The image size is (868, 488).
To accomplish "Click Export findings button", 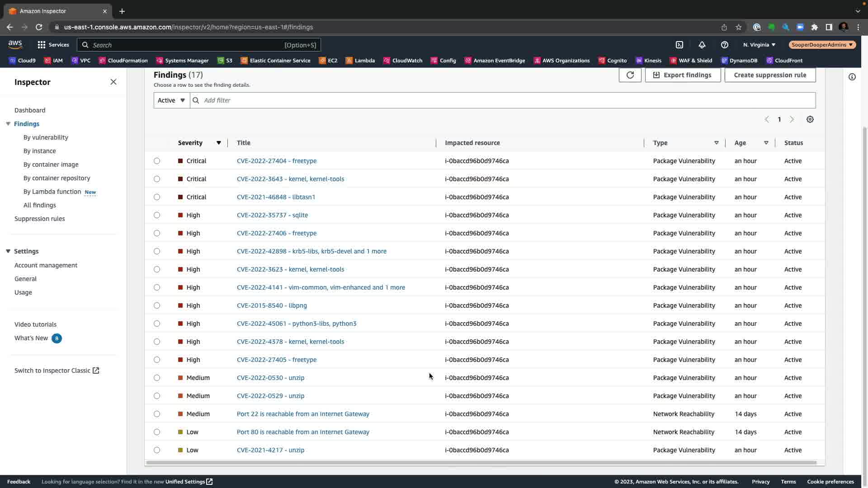I will pos(683,75).
